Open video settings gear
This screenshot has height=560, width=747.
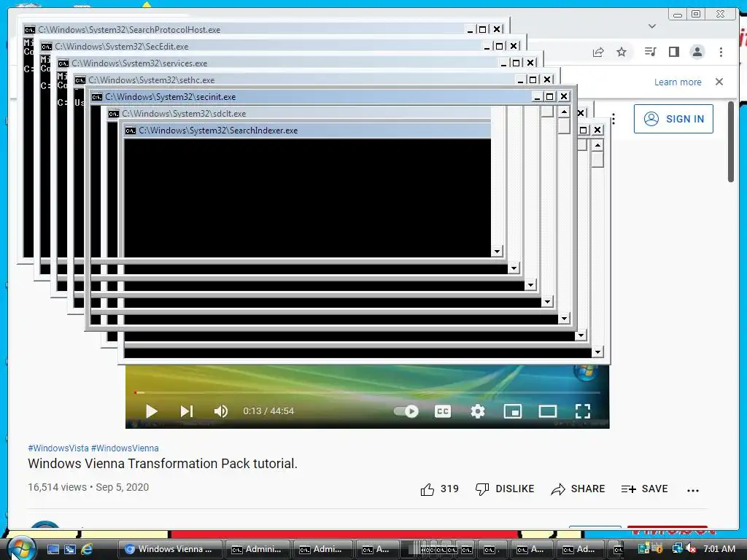(x=477, y=411)
